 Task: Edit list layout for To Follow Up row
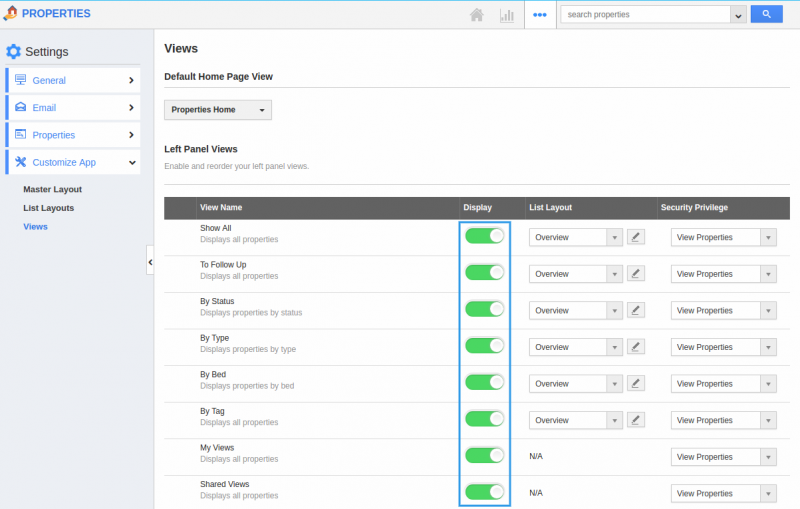coord(636,274)
